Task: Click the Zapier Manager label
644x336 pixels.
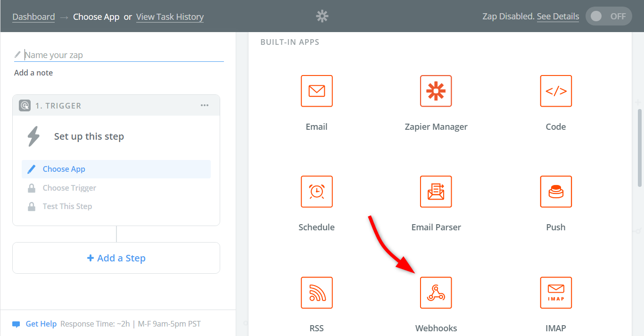Action: pos(436,127)
